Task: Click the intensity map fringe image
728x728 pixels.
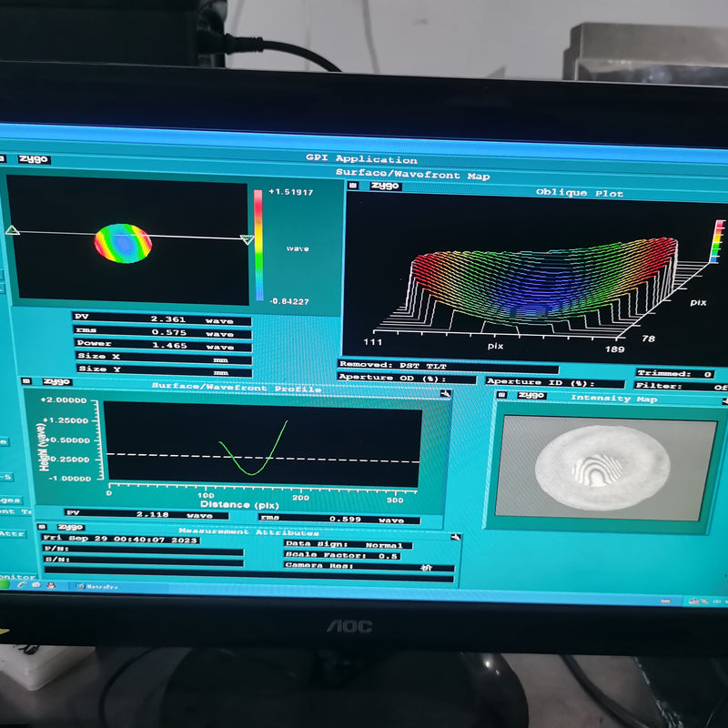Action: [602, 468]
